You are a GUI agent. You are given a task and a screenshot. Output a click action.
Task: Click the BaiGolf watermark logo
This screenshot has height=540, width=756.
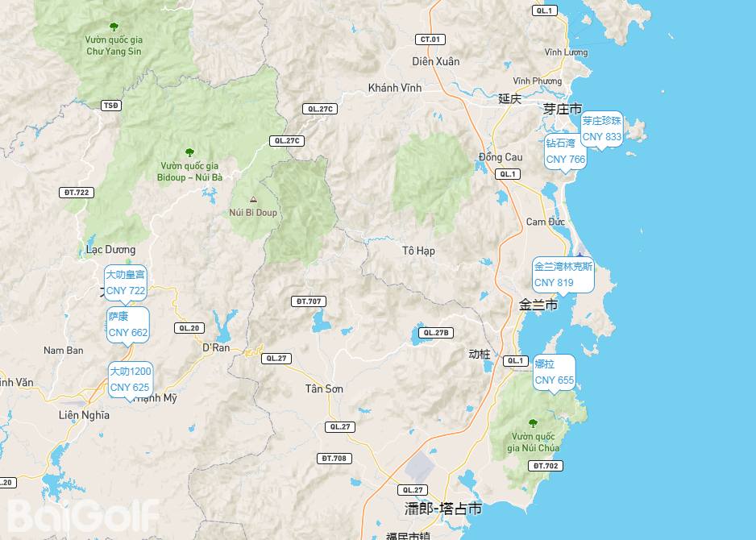pos(84,516)
